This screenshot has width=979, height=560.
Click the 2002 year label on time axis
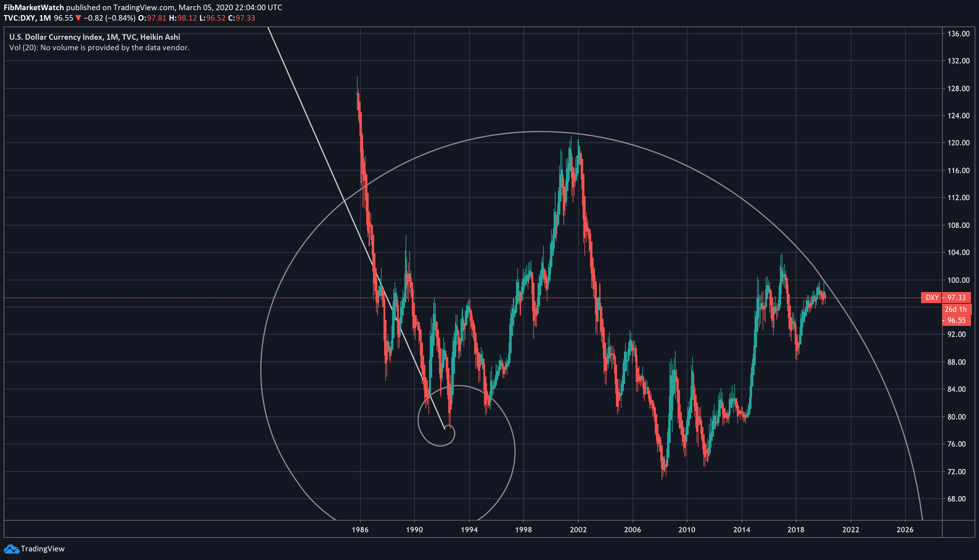tap(578, 530)
